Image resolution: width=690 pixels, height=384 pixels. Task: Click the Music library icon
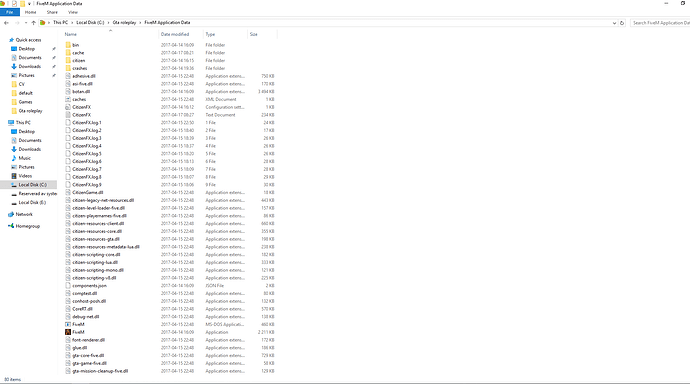pyautogui.click(x=14, y=158)
